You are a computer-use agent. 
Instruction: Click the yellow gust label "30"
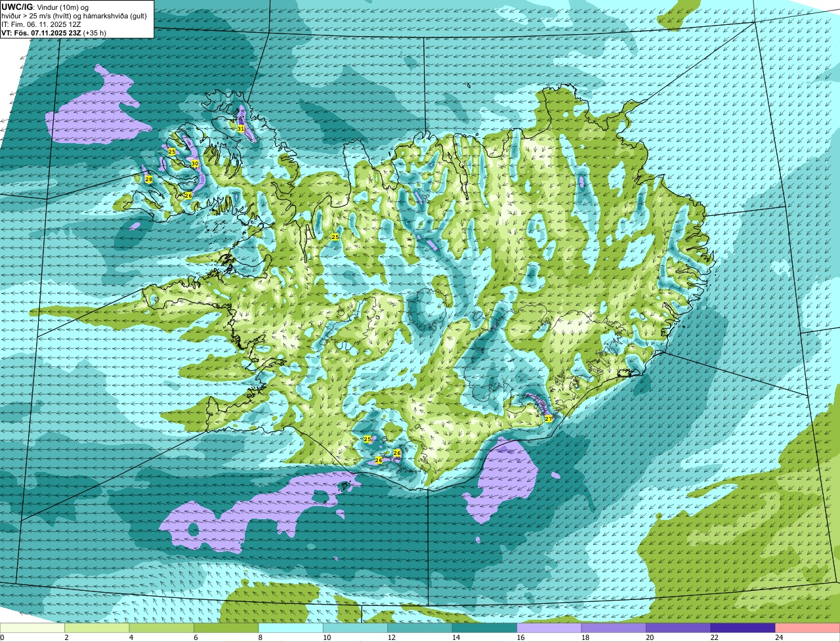pyautogui.click(x=194, y=163)
